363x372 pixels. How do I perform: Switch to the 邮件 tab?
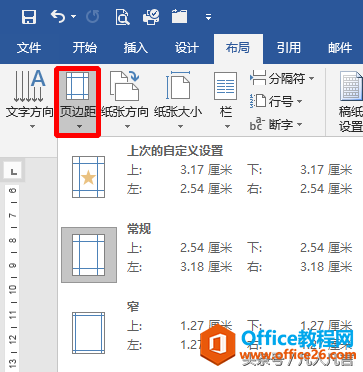(x=340, y=48)
